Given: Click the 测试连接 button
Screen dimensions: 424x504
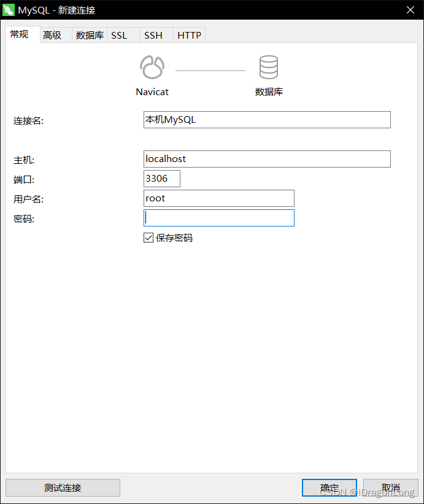Looking at the screenshot, I should coord(63,487).
